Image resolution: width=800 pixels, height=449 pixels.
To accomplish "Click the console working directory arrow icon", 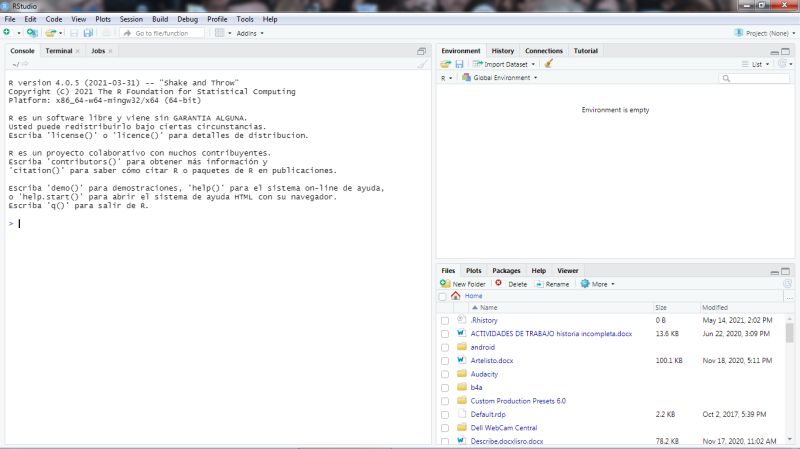I will (25, 64).
